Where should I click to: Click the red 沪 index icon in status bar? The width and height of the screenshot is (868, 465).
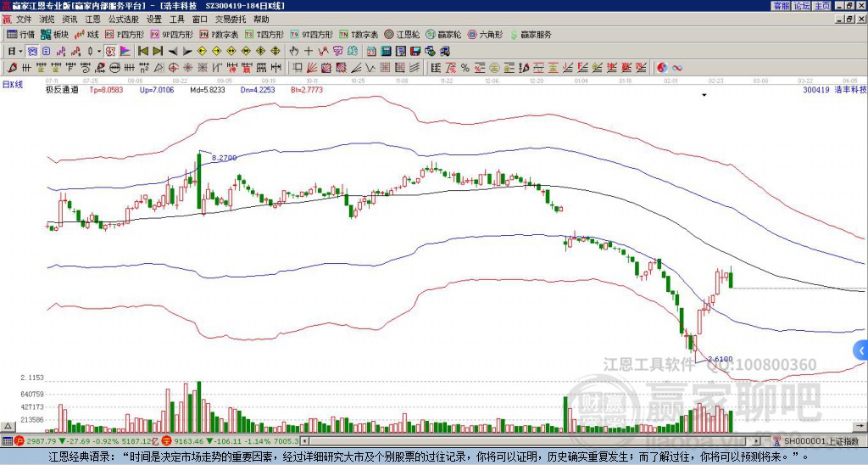(19, 441)
